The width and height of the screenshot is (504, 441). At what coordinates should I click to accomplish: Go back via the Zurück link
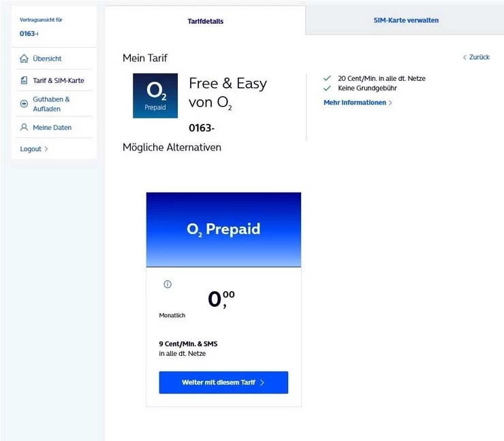tap(479, 57)
